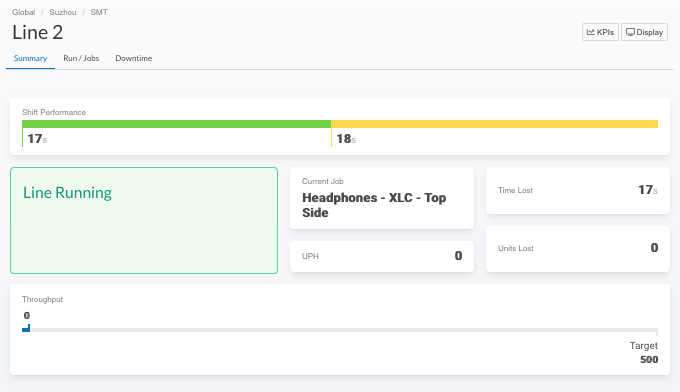Click 'Headphones - XLC - Top Side' job name
Image resolution: width=680 pixels, height=392 pixels.
click(x=374, y=205)
